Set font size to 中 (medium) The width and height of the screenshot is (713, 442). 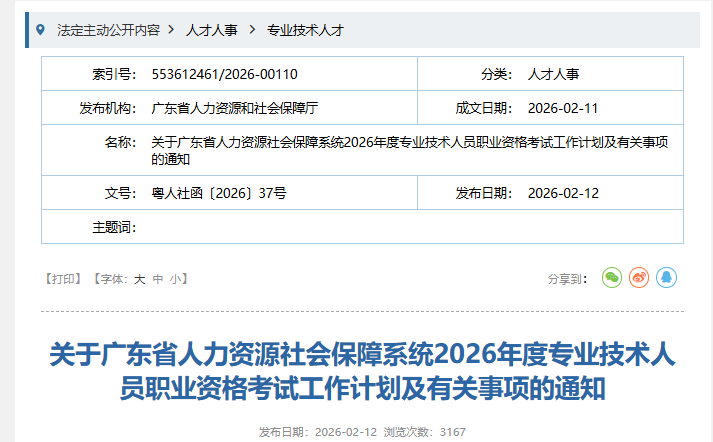157,279
